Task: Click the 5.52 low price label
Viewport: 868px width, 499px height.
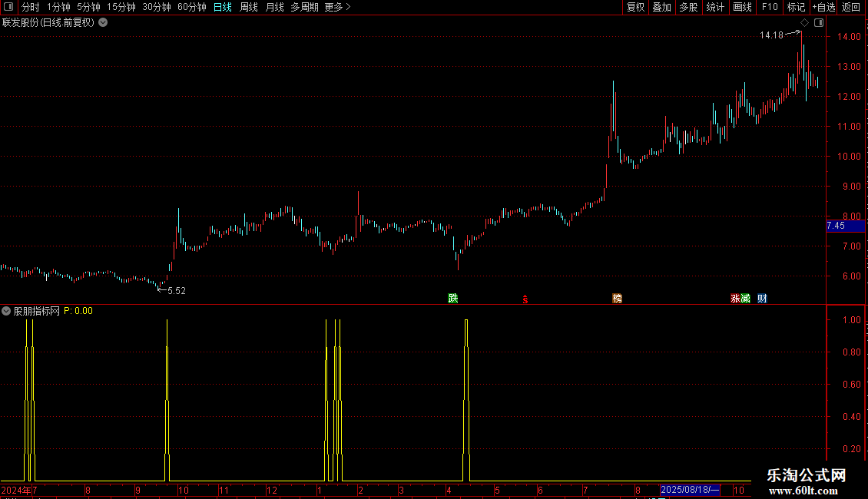Action: (x=177, y=290)
